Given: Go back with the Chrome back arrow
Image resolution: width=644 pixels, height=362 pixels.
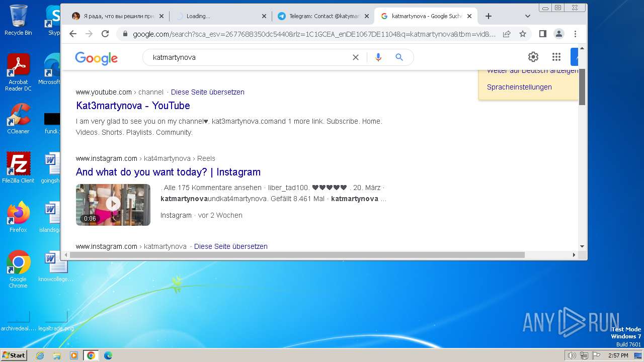Looking at the screenshot, I should [x=73, y=34].
